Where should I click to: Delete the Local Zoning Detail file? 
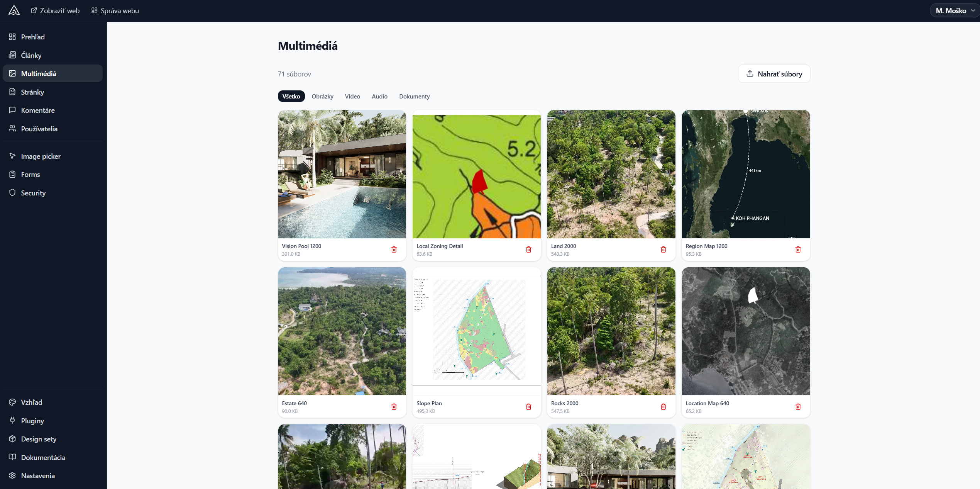(528, 250)
